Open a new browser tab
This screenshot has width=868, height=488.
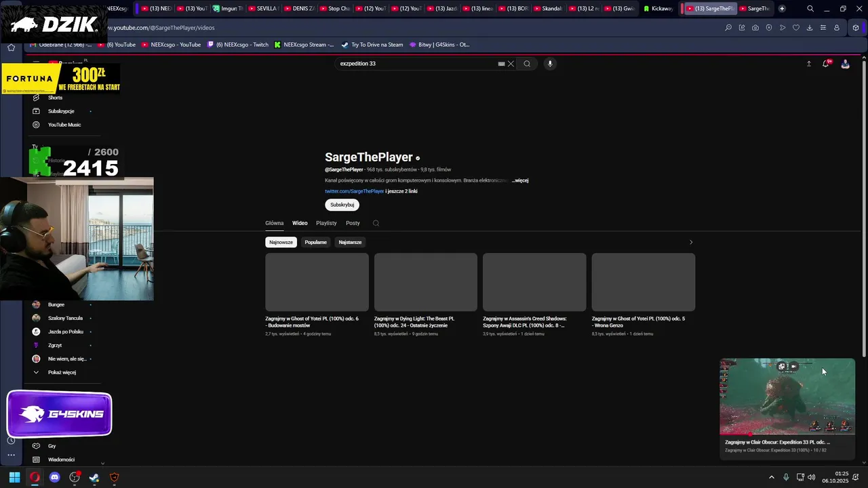[x=782, y=9]
